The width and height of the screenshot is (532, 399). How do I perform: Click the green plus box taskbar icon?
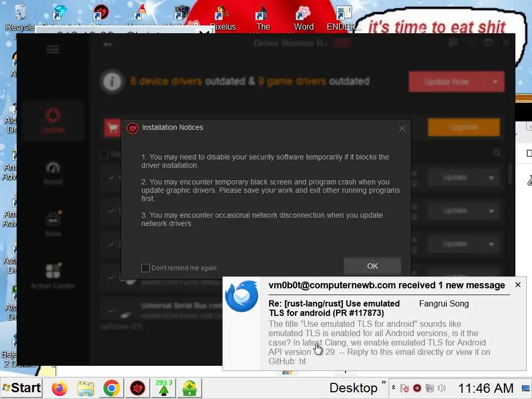point(190,388)
